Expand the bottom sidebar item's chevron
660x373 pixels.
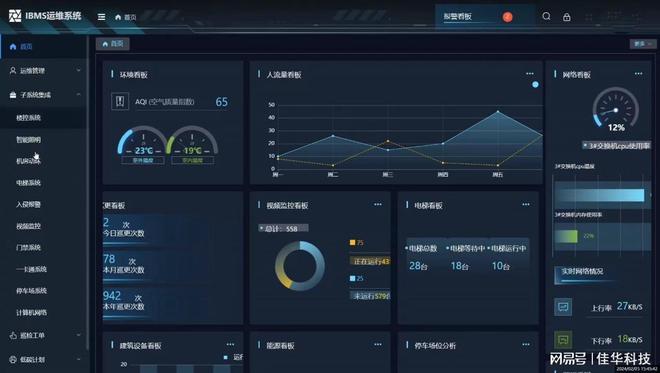79,360
